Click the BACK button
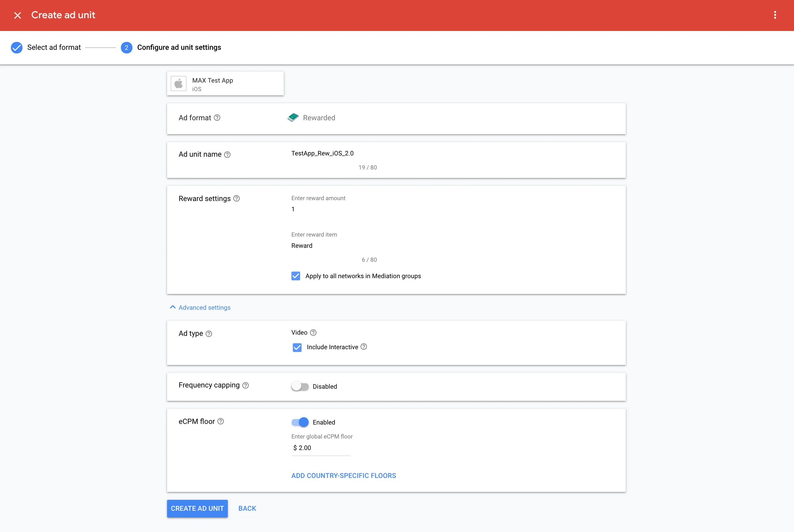This screenshot has width=794, height=532. [x=247, y=508]
